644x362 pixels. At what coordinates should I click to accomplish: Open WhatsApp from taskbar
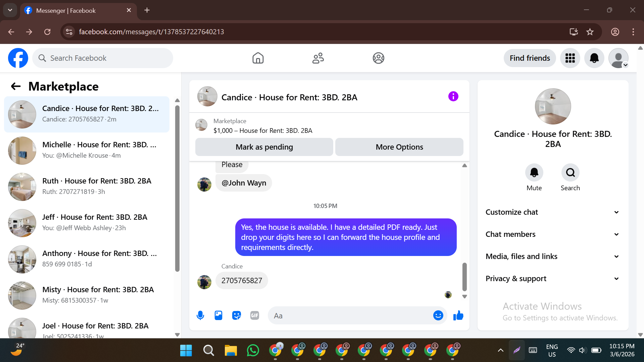coord(253,350)
